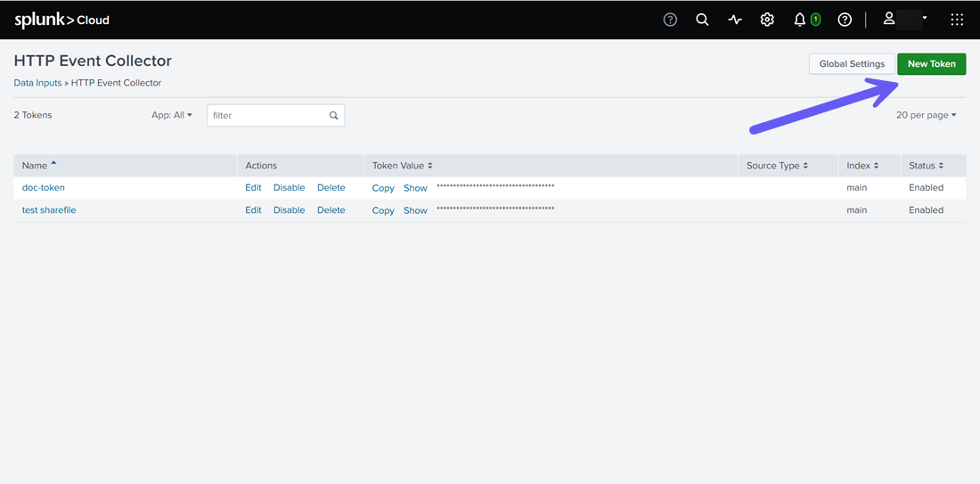Edit the doc-token row
Screen dimensions: 980x484
pyautogui.click(x=253, y=187)
